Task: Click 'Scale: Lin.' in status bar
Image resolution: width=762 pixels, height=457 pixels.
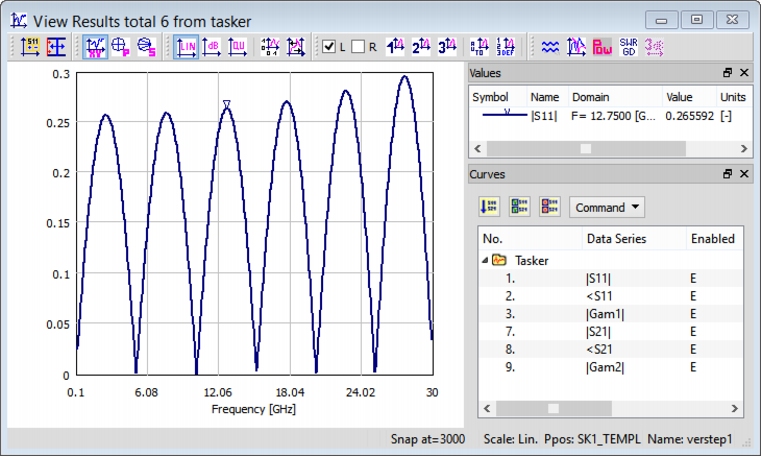Action: click(510, 439)
